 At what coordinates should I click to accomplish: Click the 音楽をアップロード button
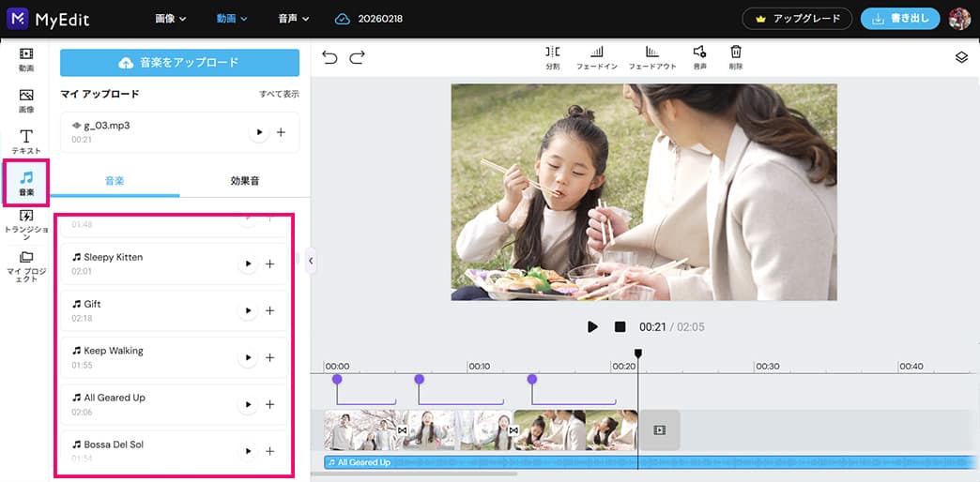[179, 63]
